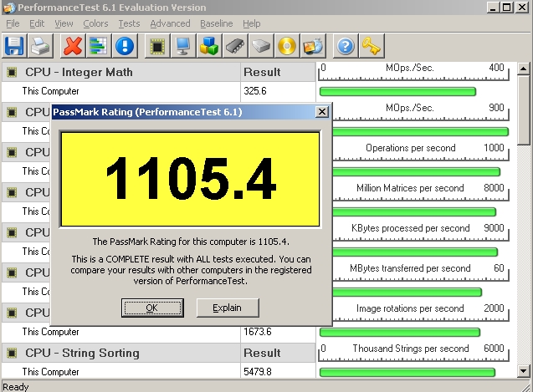Click OK in PassMark Rating dialog
533x392 pixels.
click(152, 308)
